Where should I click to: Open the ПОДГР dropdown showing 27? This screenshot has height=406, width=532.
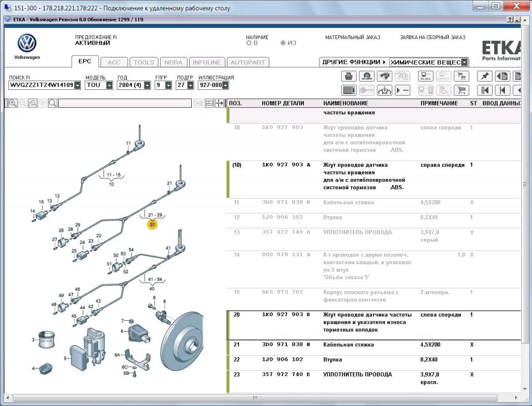point(190,85)
